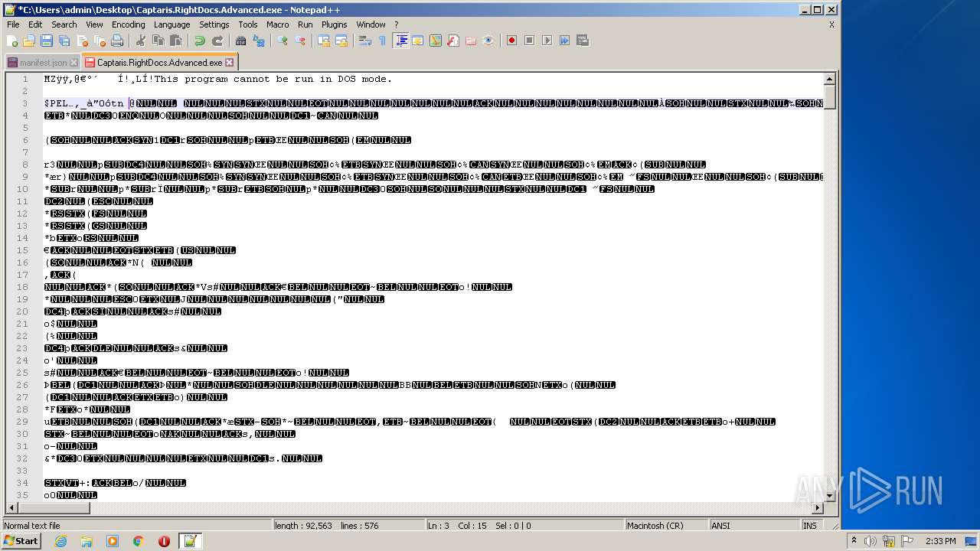Open the Windows Start menu

tap(21, 541)
